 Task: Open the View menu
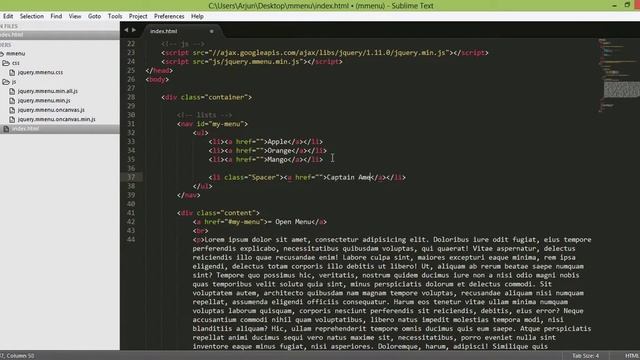click(x=75, y=16)
